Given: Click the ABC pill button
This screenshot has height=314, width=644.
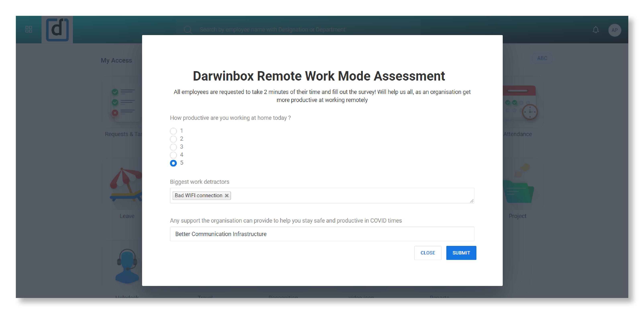Looking at the screenshot, I should pyautogui.click(x=542, y=58).
